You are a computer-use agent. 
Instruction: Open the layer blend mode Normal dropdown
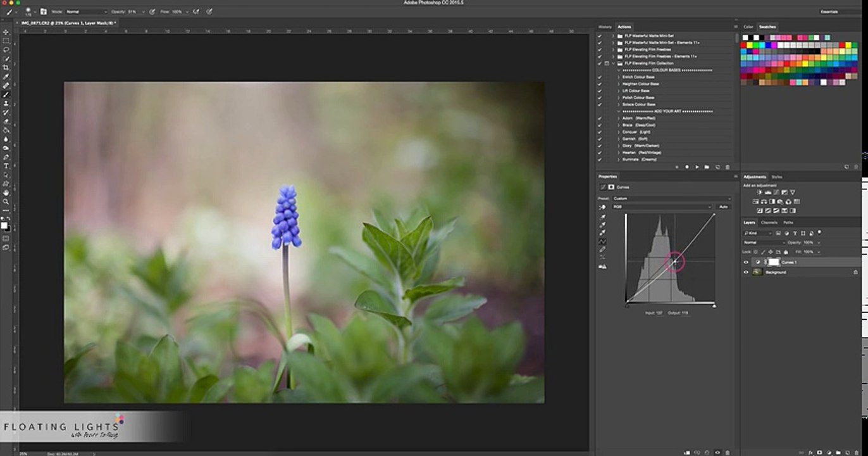click(764, 243)
